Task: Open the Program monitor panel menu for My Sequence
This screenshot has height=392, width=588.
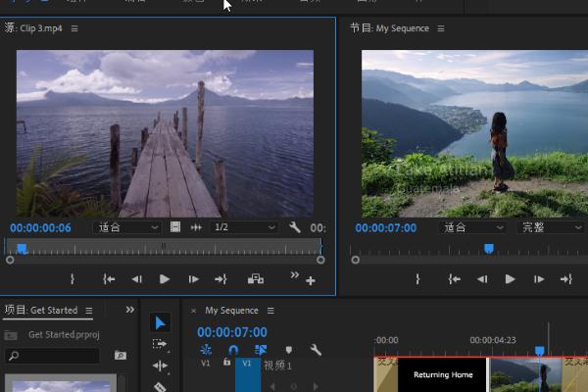Action: coord(441,28)
